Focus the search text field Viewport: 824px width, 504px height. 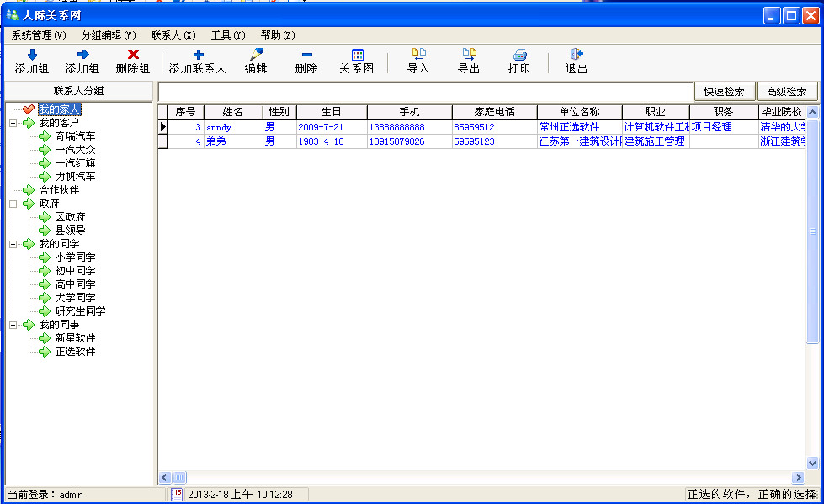click(425, 92)
